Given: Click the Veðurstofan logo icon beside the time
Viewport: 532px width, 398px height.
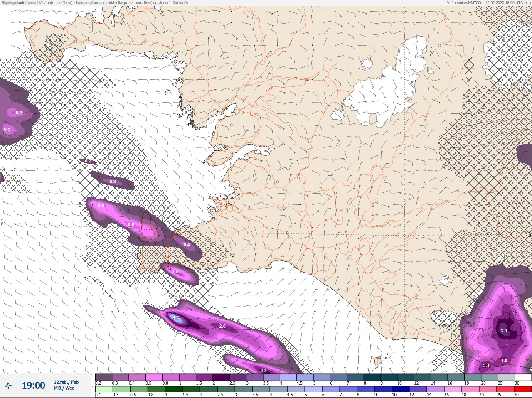Looking at the screenshot, I should click(8, 386).
